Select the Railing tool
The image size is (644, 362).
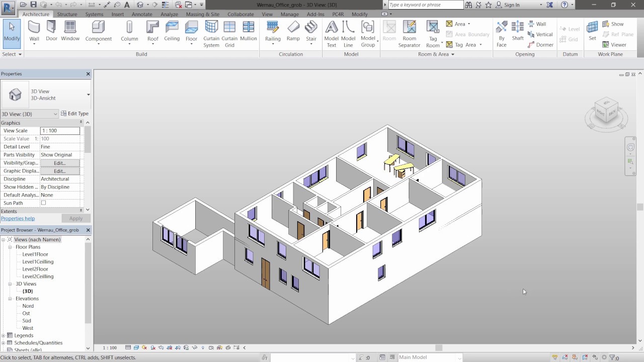[x=273, y=32]
